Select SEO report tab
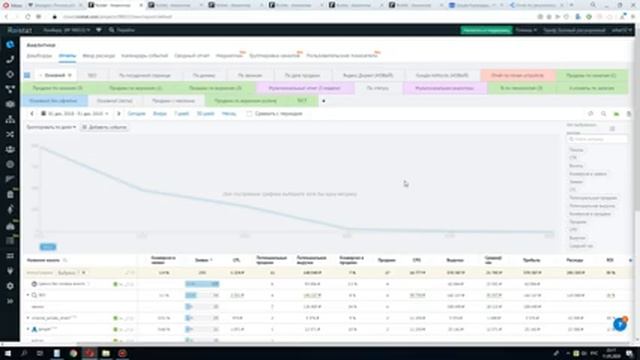This screenshot has height=360, width=640. click(92, 76)
